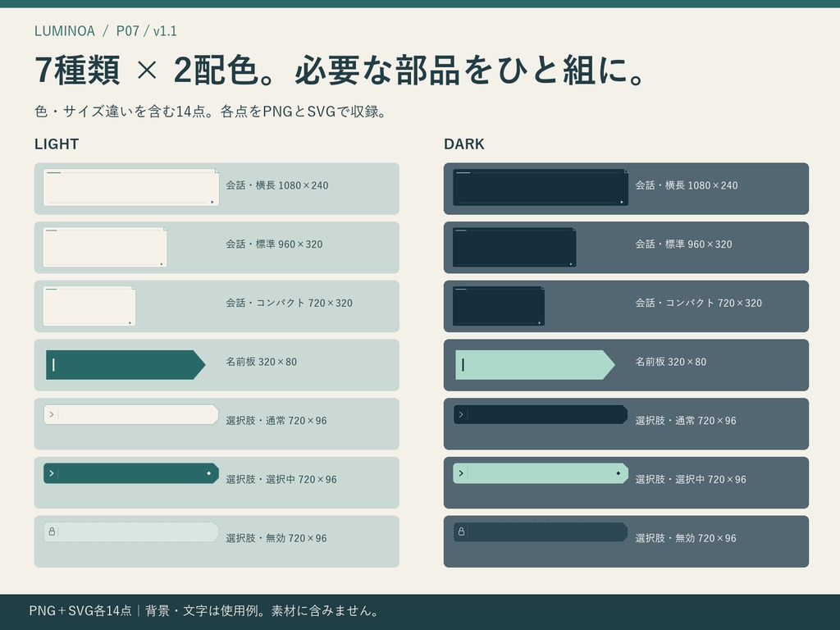840x630 pixels.
Task: Click the LIGHT section heading
Action: [x=57, y=144]
